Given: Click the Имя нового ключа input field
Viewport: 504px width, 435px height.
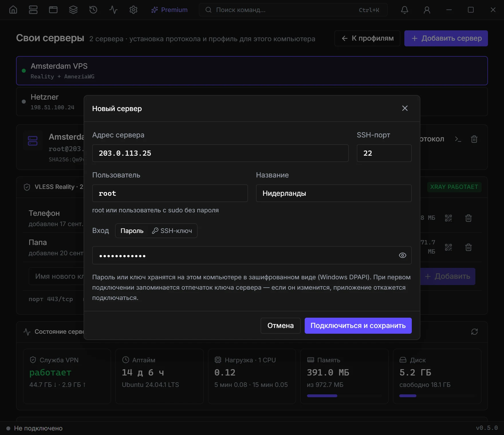Looking at the screenshot, I should tap(56, 276).
